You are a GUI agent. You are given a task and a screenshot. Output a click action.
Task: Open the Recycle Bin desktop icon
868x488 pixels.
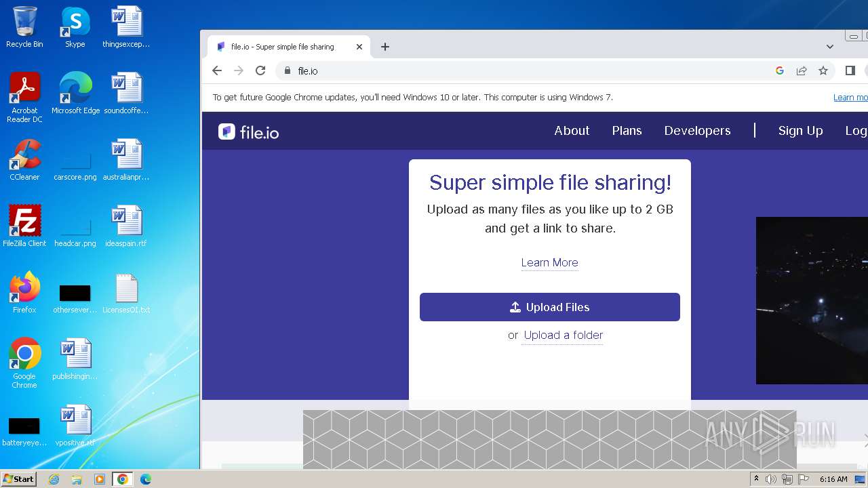click(24, 27)
